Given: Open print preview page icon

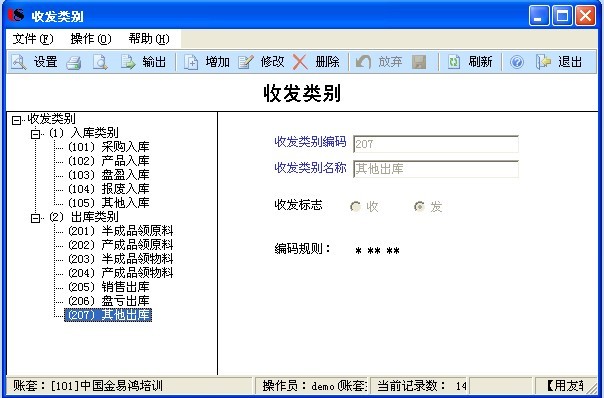Looking at the screenshot, I should click(100, 62).
